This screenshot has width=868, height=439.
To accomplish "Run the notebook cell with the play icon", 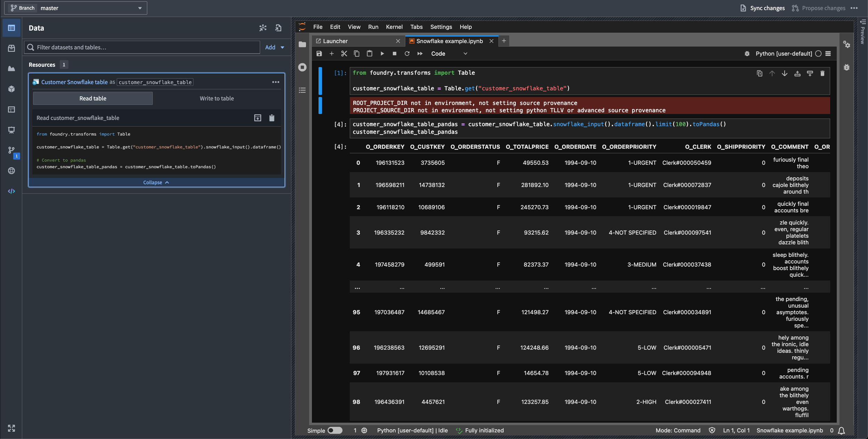I will [x=382, y=54].
